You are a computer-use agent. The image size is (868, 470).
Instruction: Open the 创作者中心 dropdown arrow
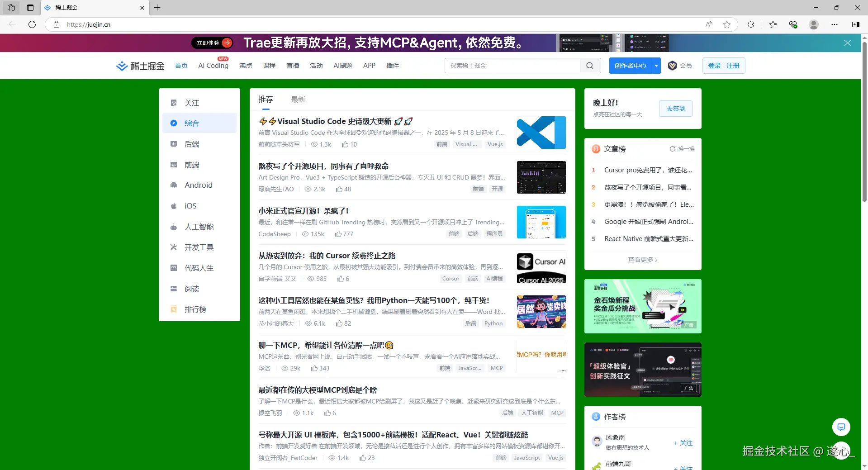click(655, 65)
